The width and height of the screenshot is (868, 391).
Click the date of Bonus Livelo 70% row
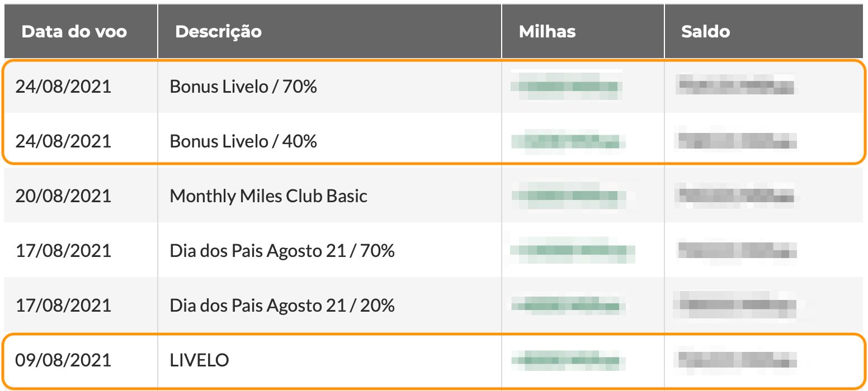click(x=63, y=87)
